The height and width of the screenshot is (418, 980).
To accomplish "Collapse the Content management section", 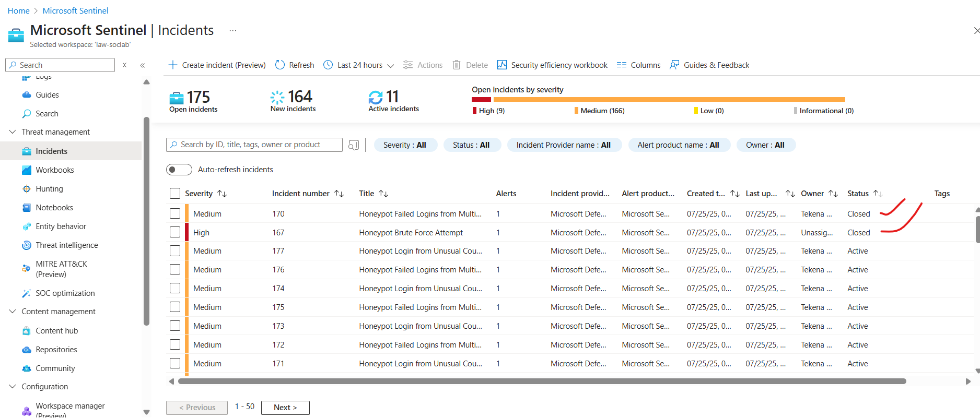I will (13, 312).
